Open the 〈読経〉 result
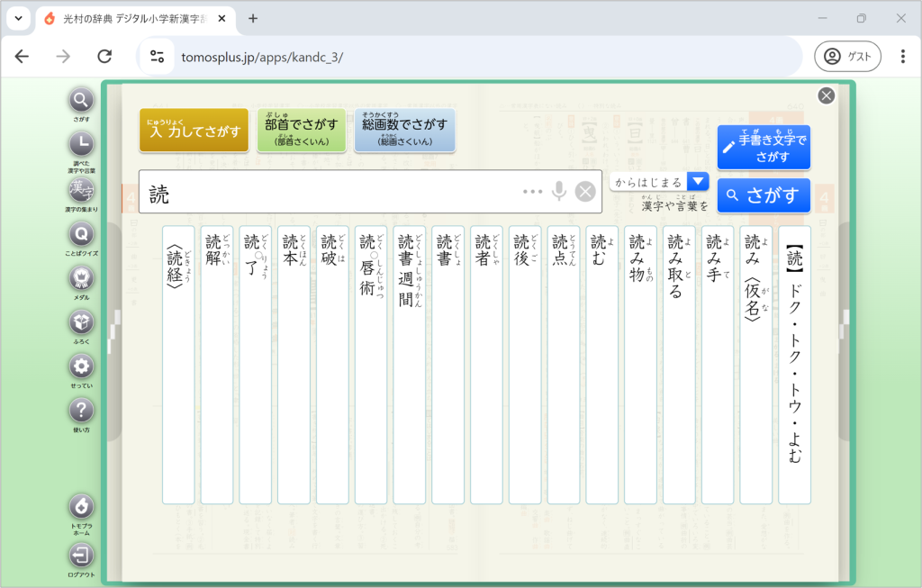 pyautogui.click(x=178, y=365)
